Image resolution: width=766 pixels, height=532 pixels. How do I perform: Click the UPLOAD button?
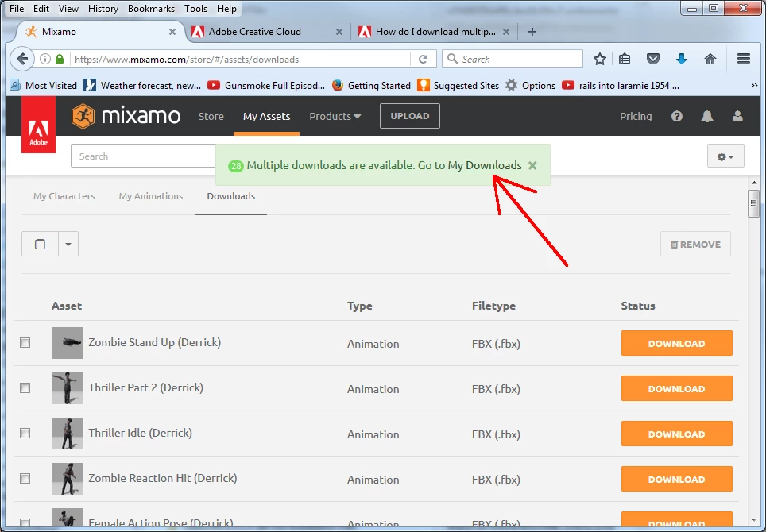click(410, 116)
